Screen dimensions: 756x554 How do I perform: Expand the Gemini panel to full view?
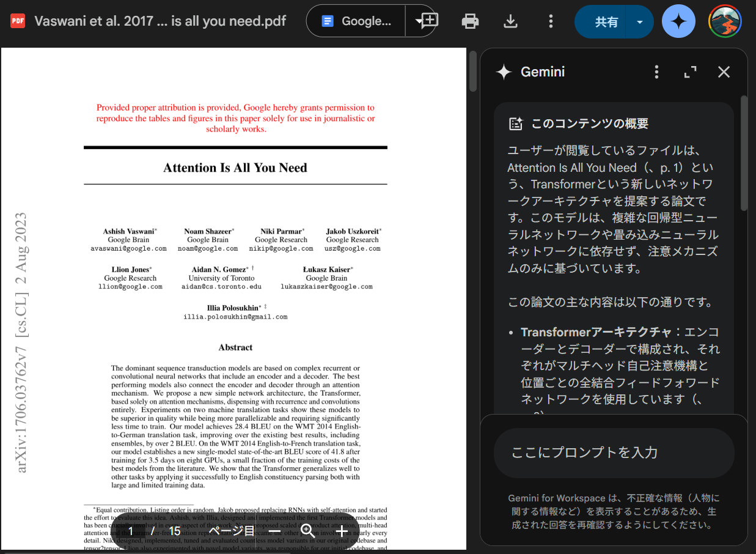pyautogui.click(x=690, y=72)
